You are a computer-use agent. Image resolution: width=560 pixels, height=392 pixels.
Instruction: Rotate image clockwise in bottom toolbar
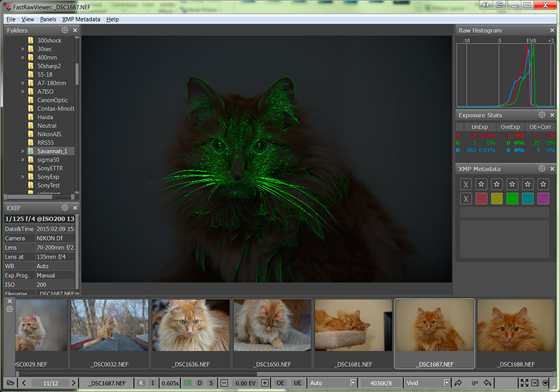tap(459, 383)
